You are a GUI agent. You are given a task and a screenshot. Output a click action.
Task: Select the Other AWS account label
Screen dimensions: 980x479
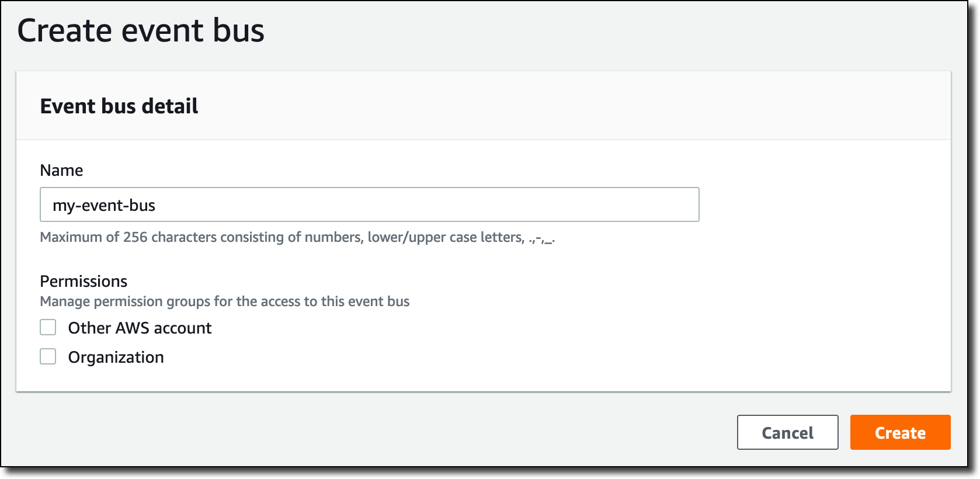point(140,328)
